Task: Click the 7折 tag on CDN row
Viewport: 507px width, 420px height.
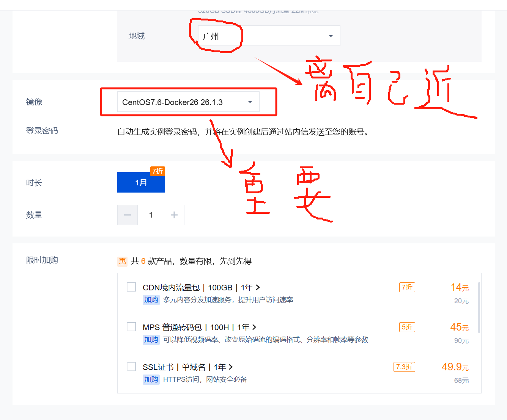Action: (x=407, y=287)
